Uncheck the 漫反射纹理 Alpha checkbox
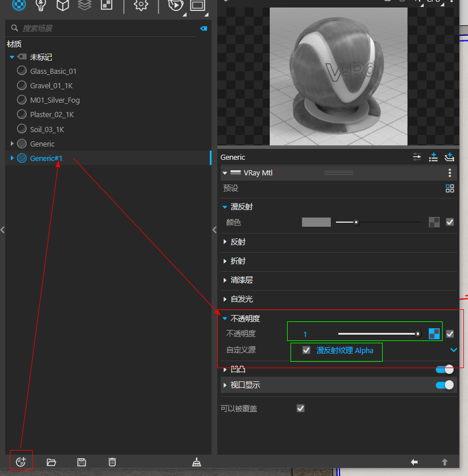Screen dimensions: 468x476 (x=307, y=350)
